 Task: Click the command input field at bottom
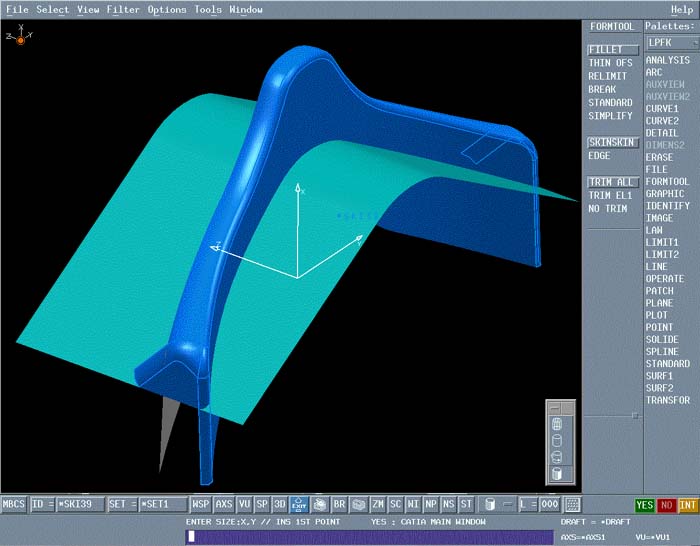point(370,537)
